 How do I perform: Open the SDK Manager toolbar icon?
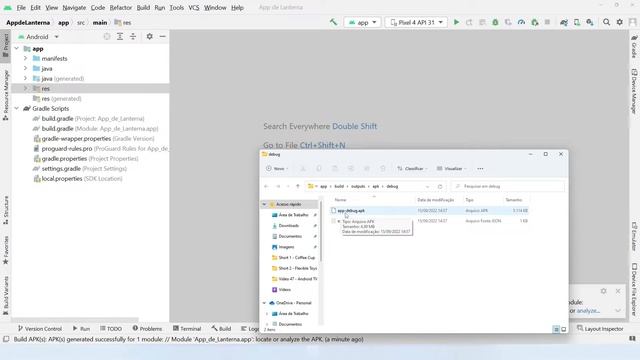(x=590, y=22)
